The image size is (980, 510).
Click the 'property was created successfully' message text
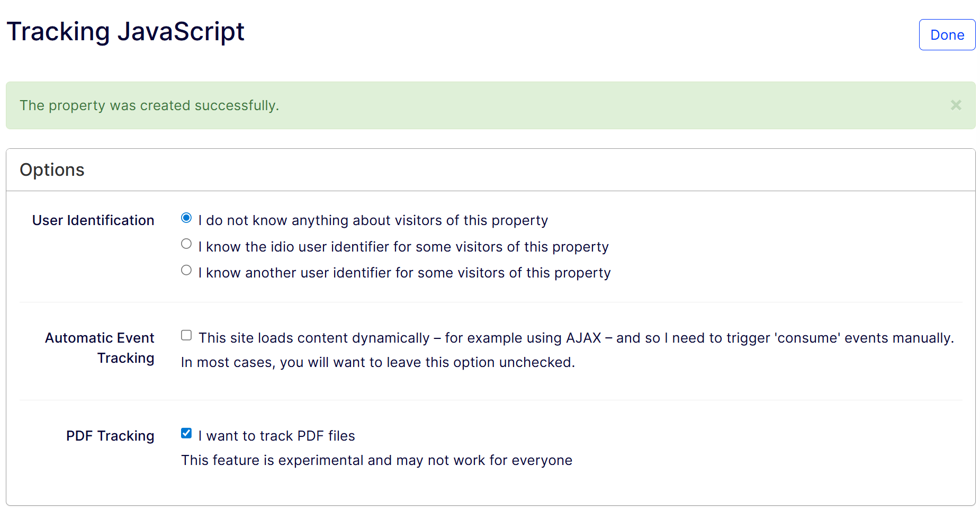(149, 105)
